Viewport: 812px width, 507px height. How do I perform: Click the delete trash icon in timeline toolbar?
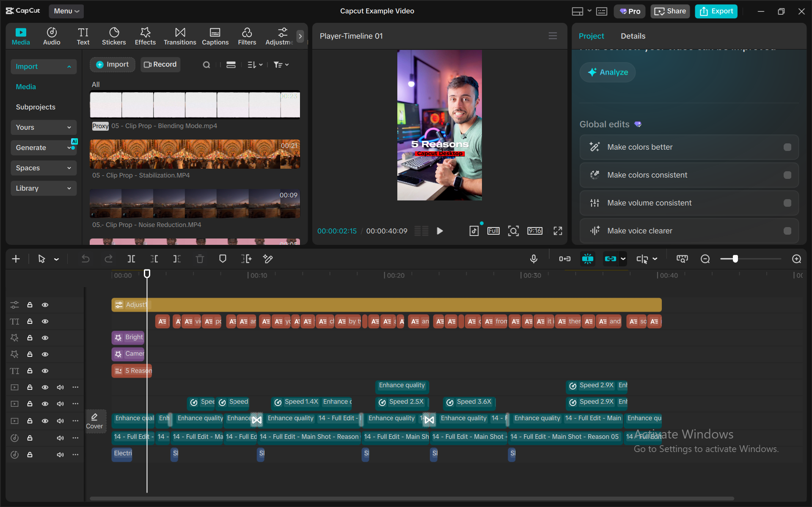point(200,259)
